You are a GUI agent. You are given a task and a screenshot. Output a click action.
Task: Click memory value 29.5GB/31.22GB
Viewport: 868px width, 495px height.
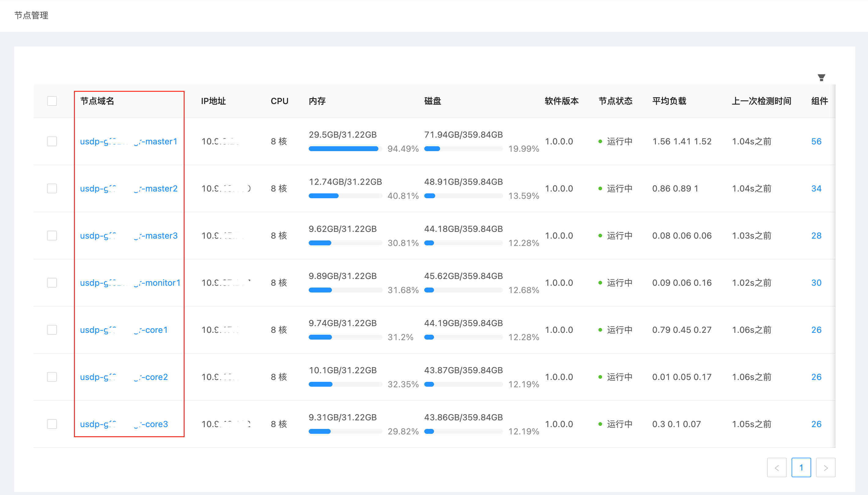click(343, 135)
